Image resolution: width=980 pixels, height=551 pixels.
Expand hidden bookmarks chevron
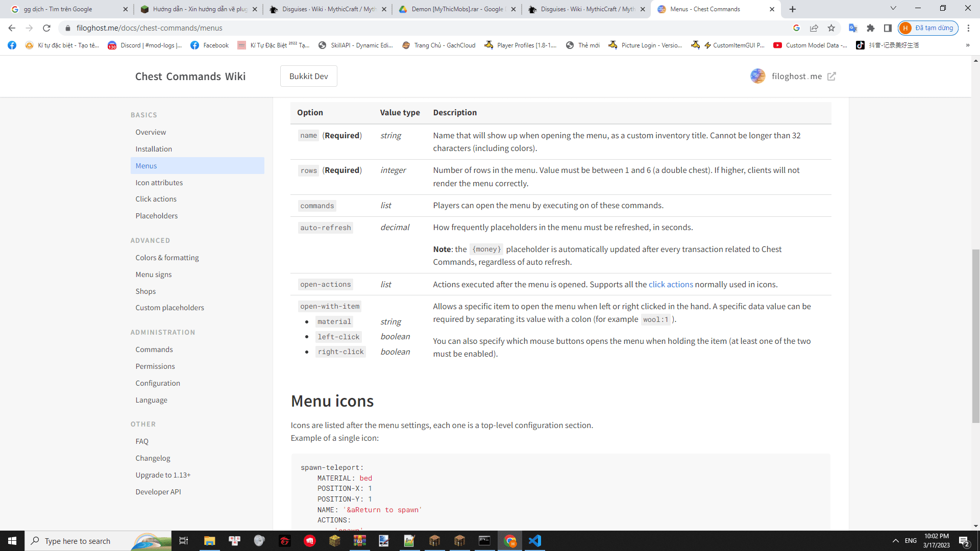(967, 45)
